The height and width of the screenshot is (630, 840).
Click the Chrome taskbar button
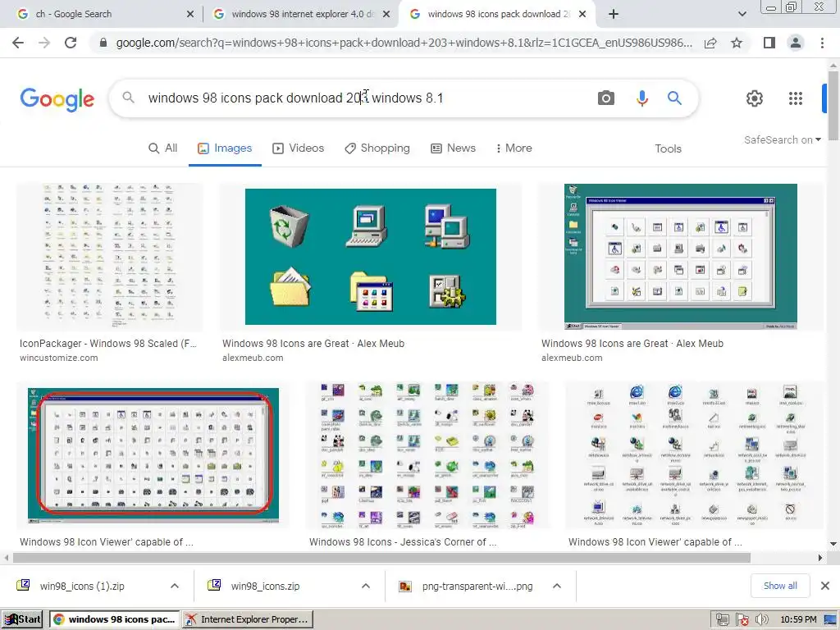click(115, 619)
